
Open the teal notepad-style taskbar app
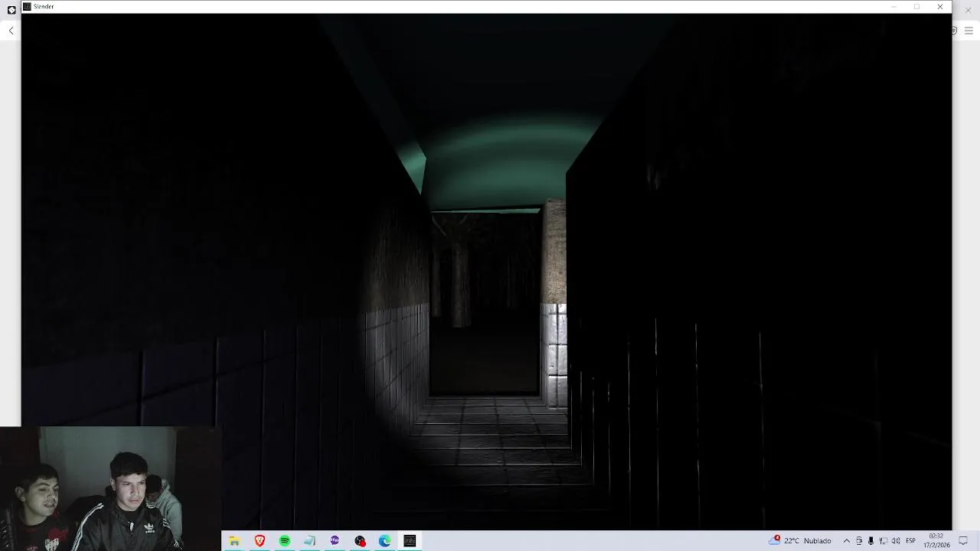[x=309, y=541]
